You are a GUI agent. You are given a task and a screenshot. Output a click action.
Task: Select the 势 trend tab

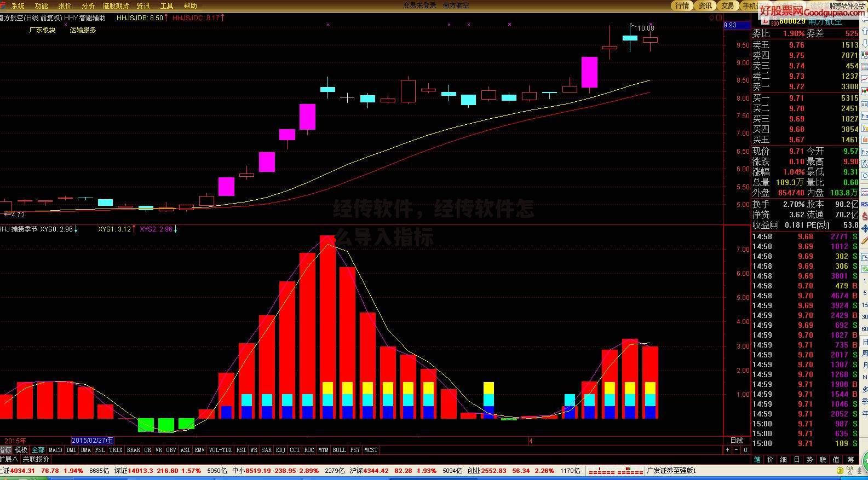coord(809,460)
